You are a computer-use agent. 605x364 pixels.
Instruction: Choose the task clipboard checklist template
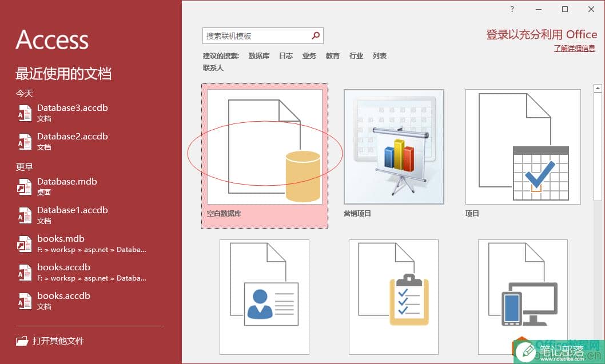[x=393, y=297]
